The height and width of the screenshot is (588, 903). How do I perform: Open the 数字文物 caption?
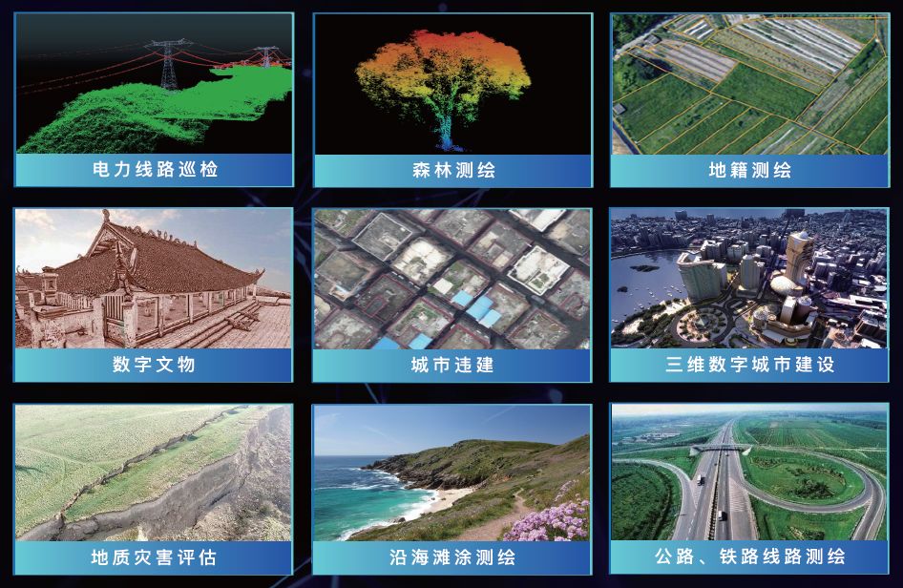point(153,365)
